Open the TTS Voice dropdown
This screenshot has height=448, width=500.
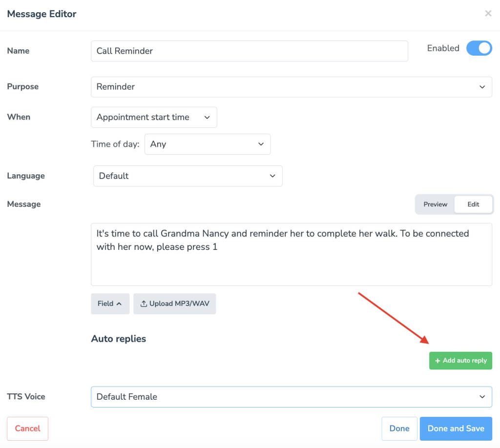point(292,397)
